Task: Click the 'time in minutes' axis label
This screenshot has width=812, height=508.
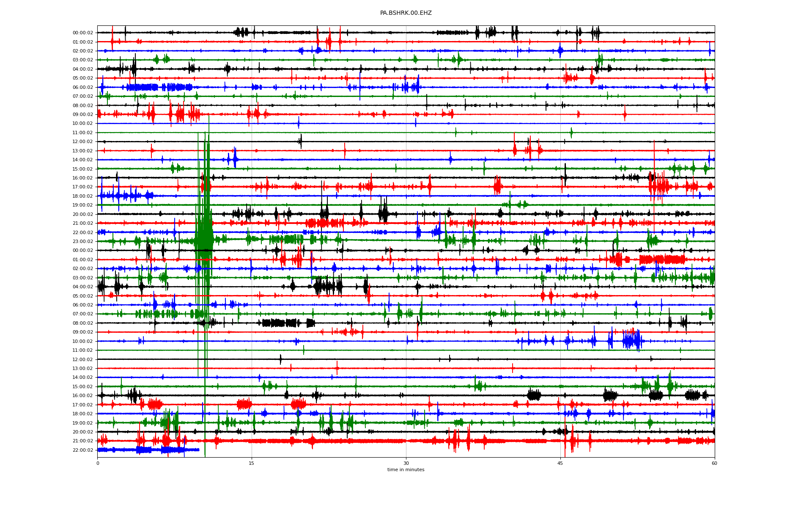Action: (406, 469)
